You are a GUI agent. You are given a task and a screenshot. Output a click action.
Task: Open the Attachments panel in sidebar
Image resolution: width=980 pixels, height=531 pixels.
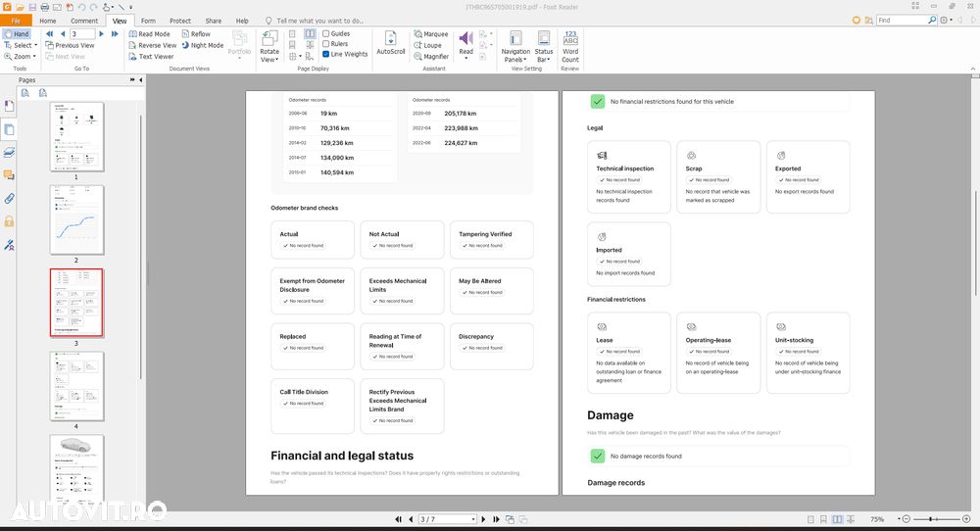tap(9, 199)
